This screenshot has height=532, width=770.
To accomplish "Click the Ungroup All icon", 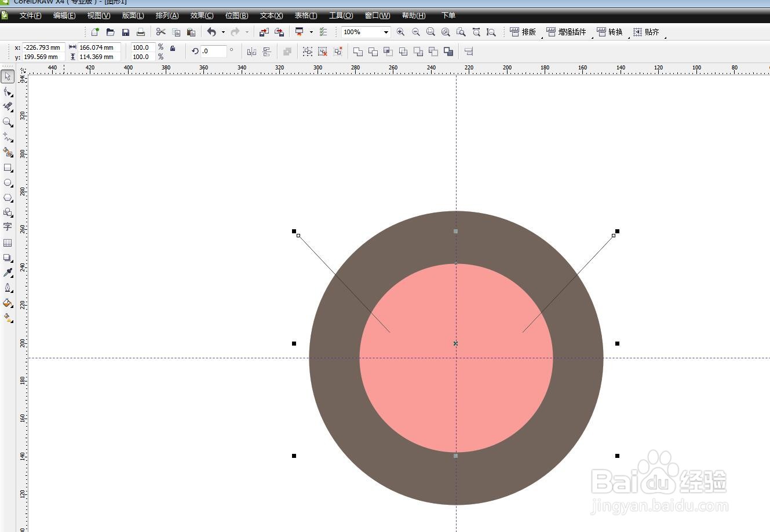I will click(338, 52).
